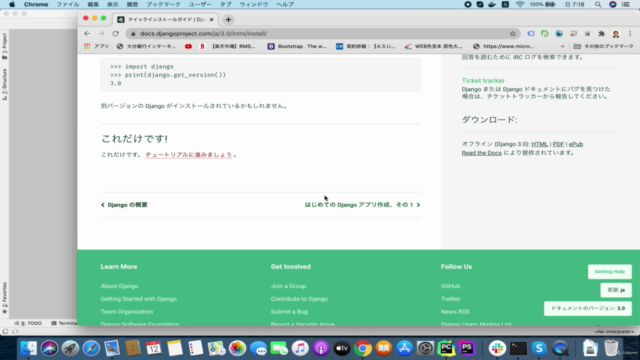
Task: Open the ヘルプ menu
Action: coord(285,4)
